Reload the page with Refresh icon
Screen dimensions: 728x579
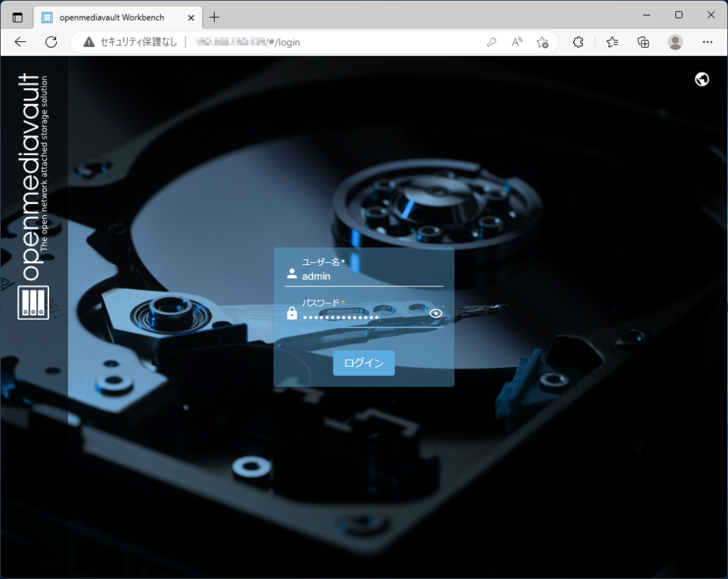click(x=51, y=42)
